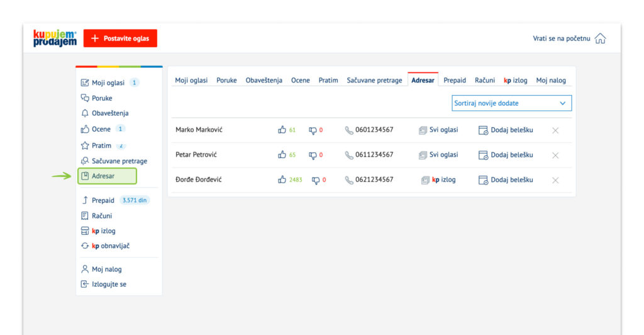This screenshot has height=335, width=644.
Task: Click thumbs-up icon in Petar Petrović row
Action: 282,154
